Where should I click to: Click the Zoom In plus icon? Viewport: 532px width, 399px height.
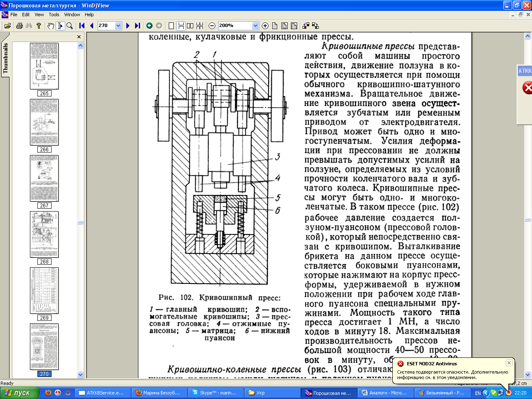265,26
